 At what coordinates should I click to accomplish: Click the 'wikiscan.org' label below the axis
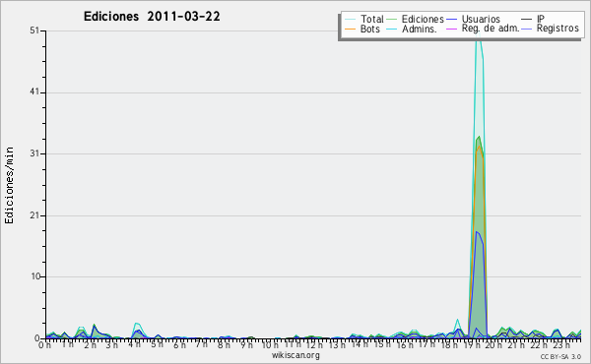(x=295, y=355)
